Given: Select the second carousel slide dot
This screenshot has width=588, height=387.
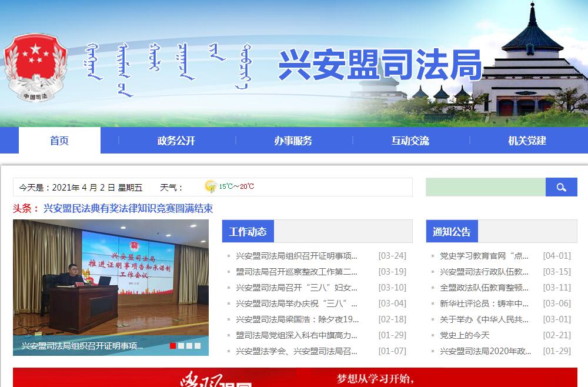Looking at the screenshot, I should click(181, 346).
